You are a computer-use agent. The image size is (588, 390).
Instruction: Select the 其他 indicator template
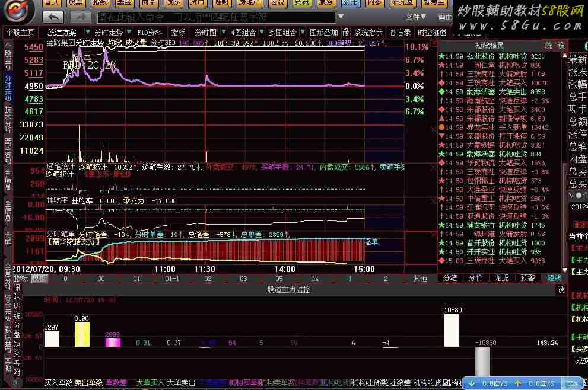click(x=420, y=279)
